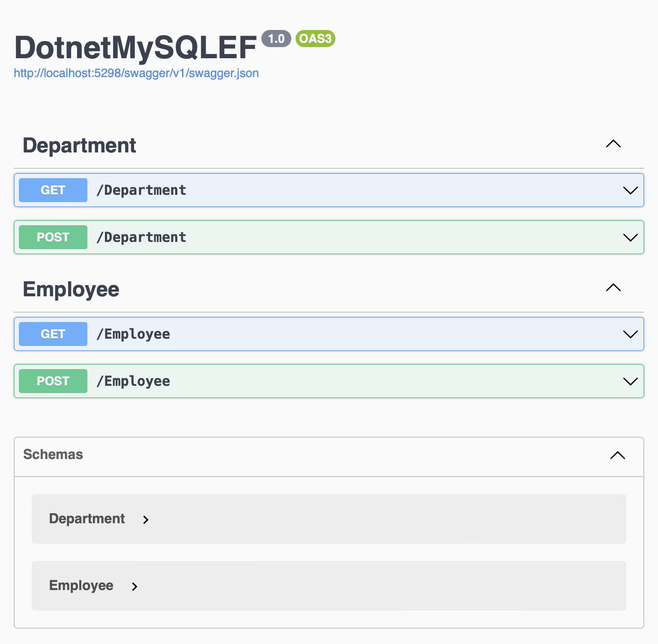The height and width of the screenshot is (644, 658).
Task: Click the Schemas section title
Action: coord(53,454)
